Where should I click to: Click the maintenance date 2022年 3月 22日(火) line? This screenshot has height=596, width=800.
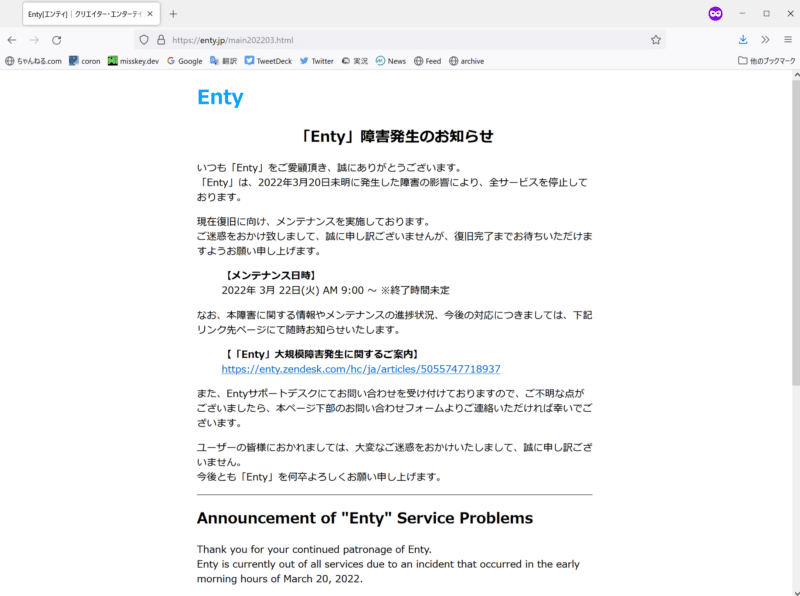tap(336, 290)
